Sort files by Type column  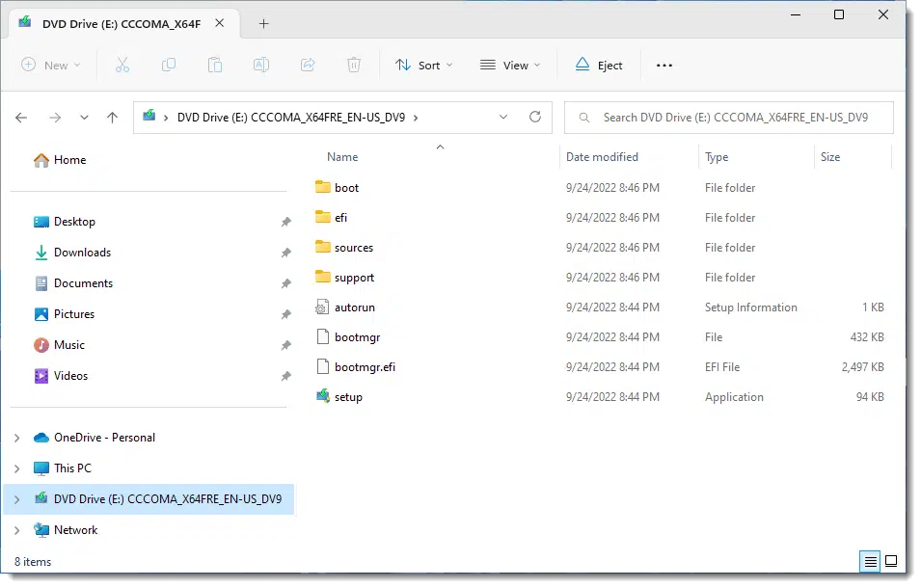click(717, 157)
